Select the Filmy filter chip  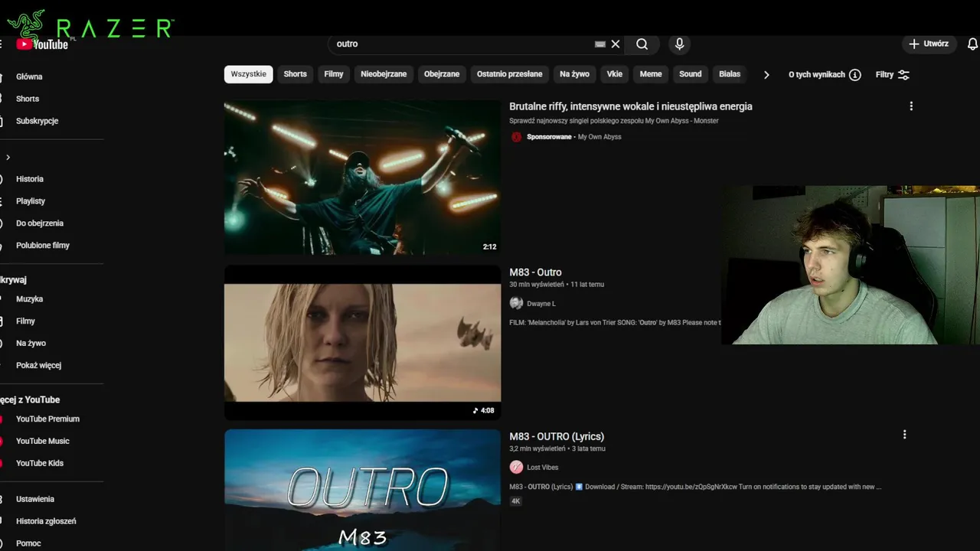(334, 74)
